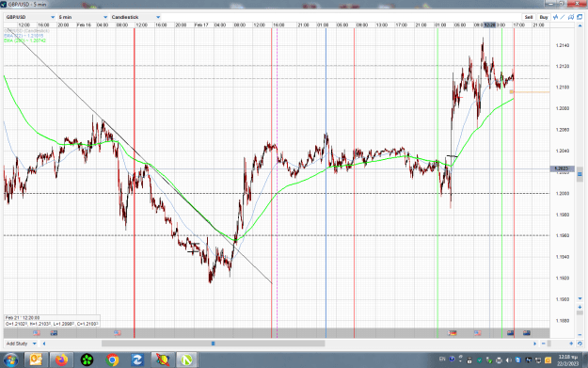Open the green flower app on taskbar

point(87,360)
